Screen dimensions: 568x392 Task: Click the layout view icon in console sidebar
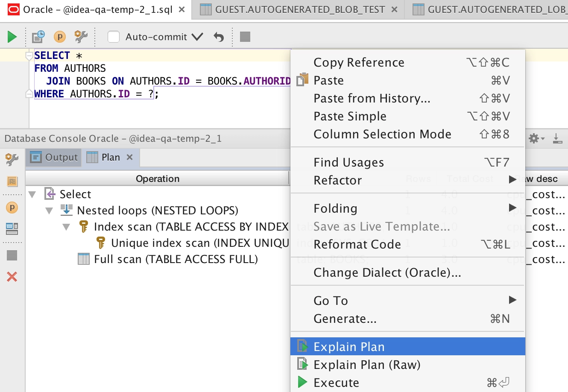(12, 229)
